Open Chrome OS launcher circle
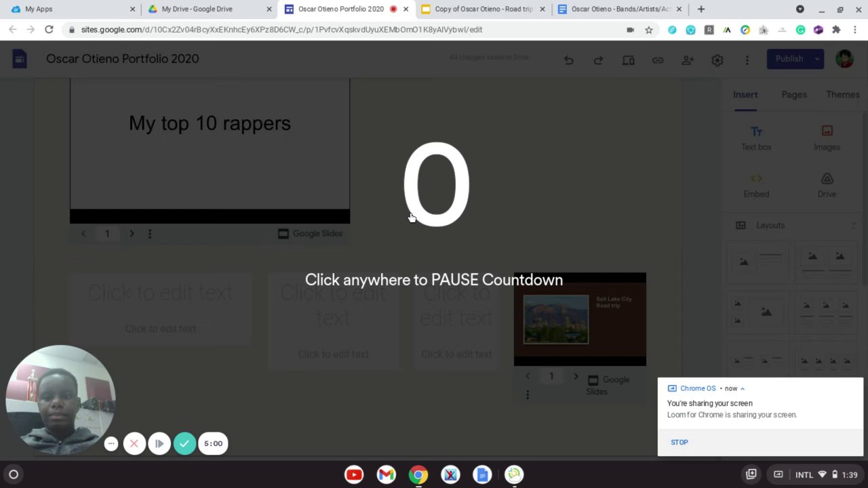This screenshot has width=868, height=488. (x=13, y=474)
